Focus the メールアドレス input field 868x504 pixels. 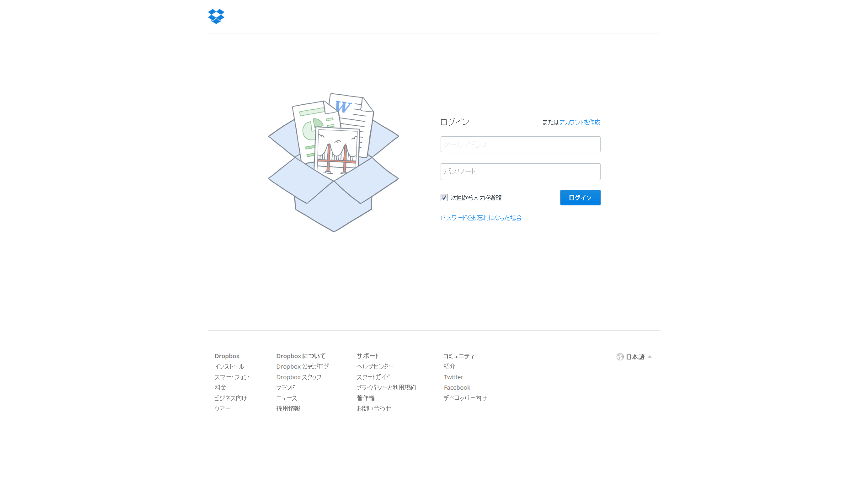click(521, 145)
